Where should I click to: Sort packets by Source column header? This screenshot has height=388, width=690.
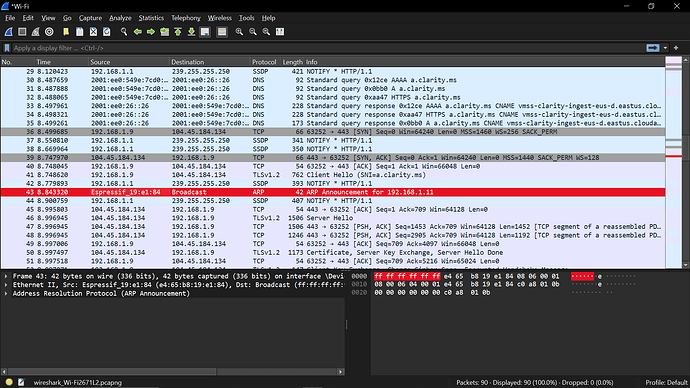(x=129, y=62)
